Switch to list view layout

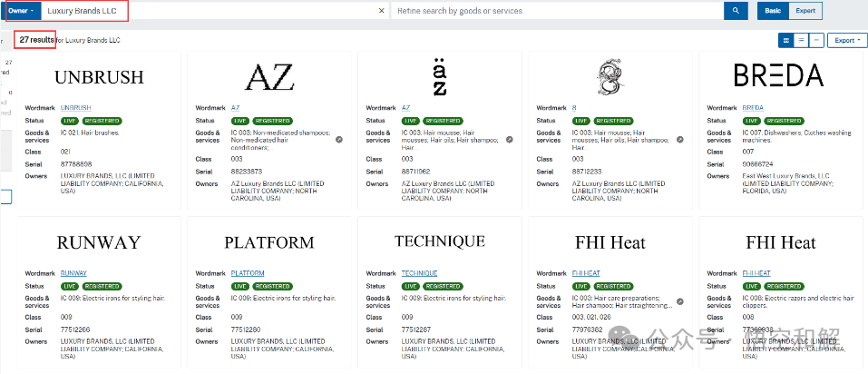point(801,40)
